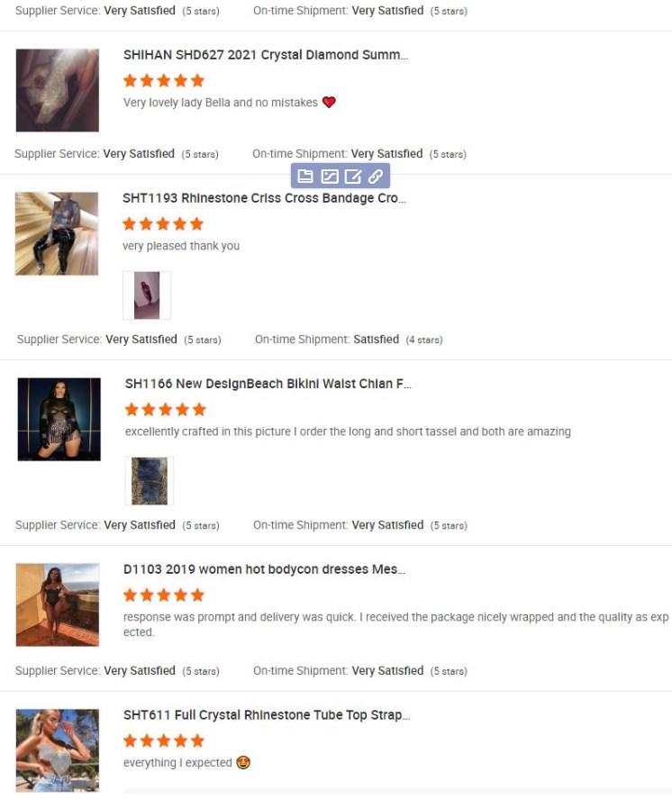Click the star-eyes emoji after 'everything I expected'
This screenshot has height=799, width=672.
(x=243, y=763)
